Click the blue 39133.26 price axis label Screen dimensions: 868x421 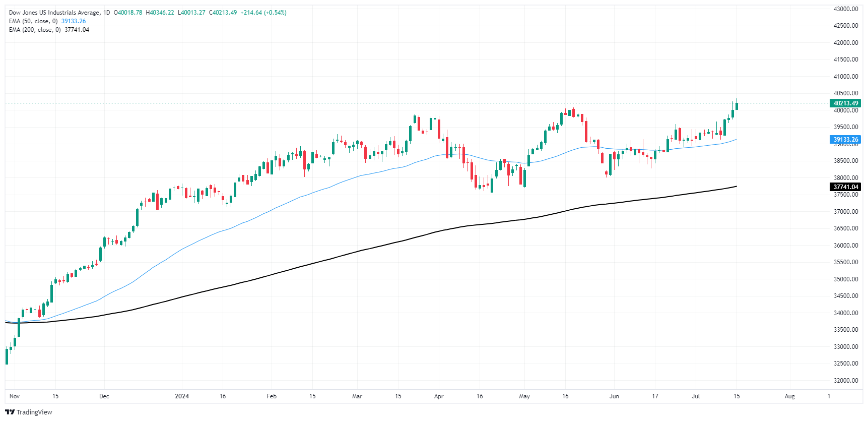pyautogui.click(x=845, y=140)
